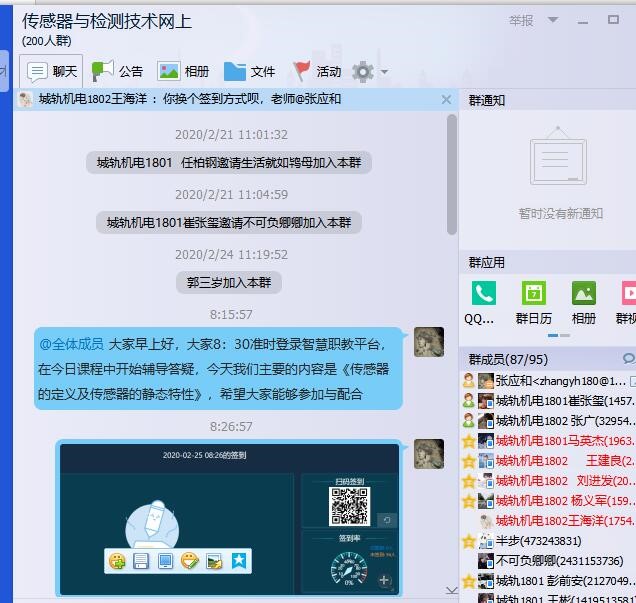
Task: Click the add-to-emoticons smiley plus icon
Action: click(x=117, y=561)
